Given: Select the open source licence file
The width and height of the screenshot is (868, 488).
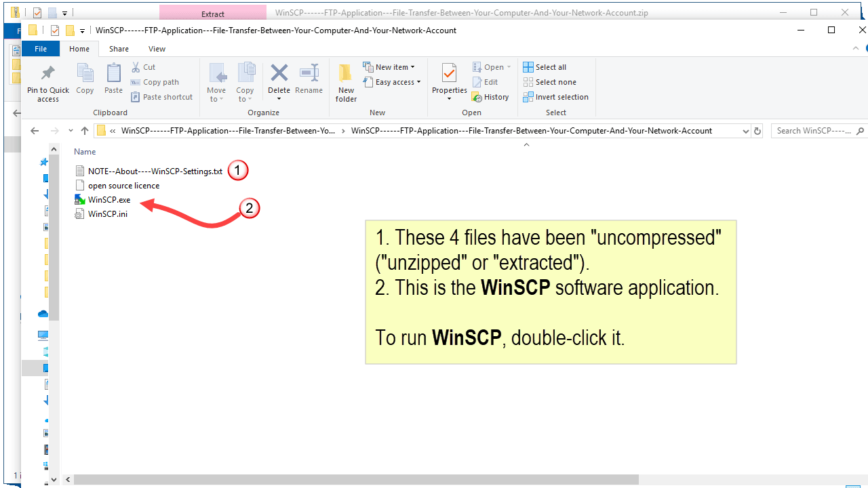Looking at the screenshot, I should (117, 186).
